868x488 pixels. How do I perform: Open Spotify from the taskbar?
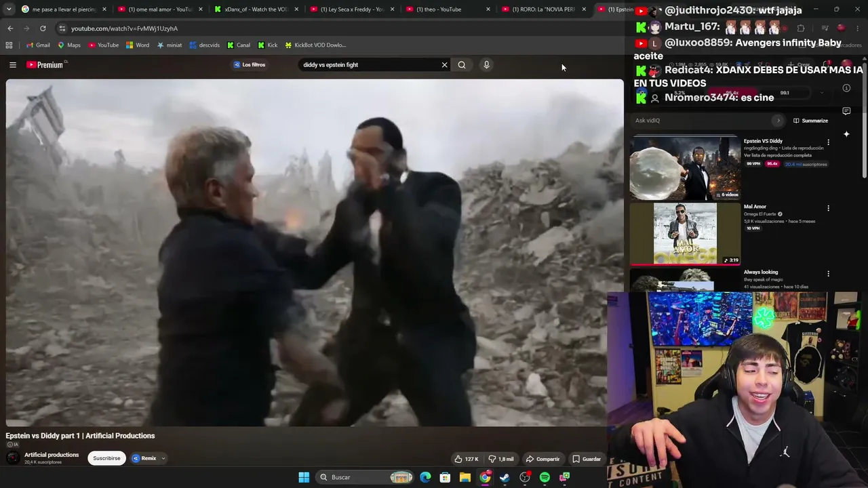[545, 477]
